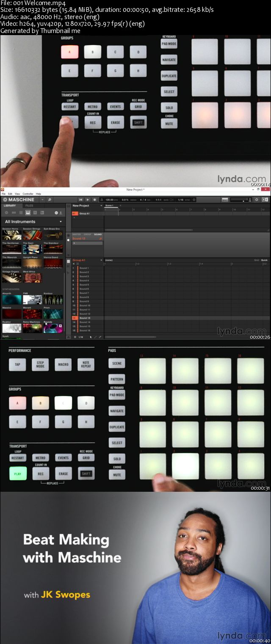Select the Projects file type icon
This screenshot has width=271, height=644.
6,212
